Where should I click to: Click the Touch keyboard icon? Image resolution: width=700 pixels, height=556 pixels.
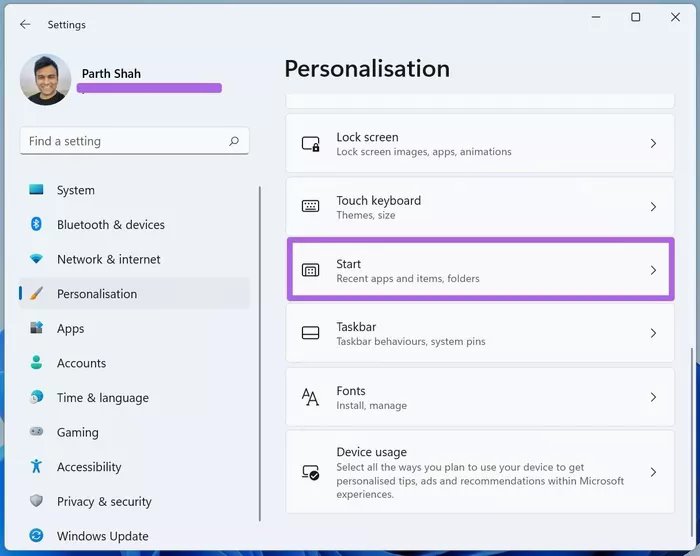[311, 206]
